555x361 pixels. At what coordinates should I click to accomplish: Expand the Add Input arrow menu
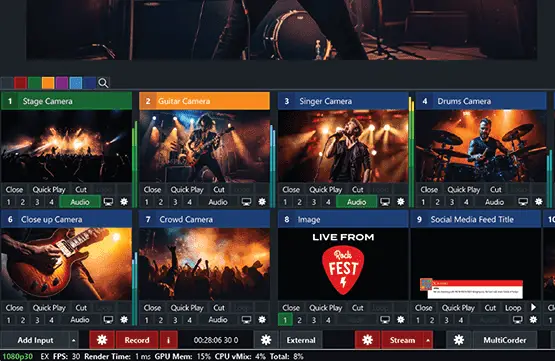(74, 340)
